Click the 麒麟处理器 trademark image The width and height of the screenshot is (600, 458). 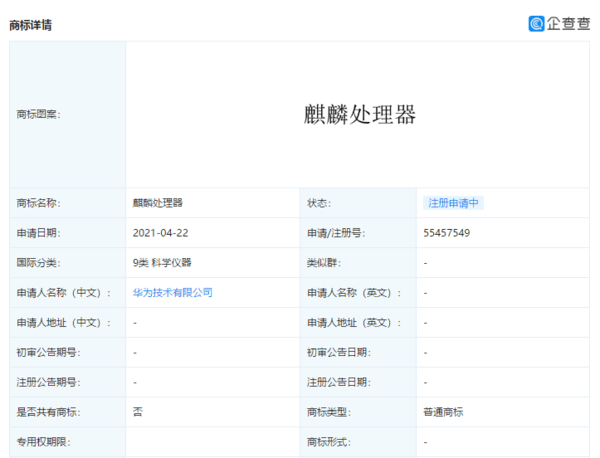[x=360, y=114]
